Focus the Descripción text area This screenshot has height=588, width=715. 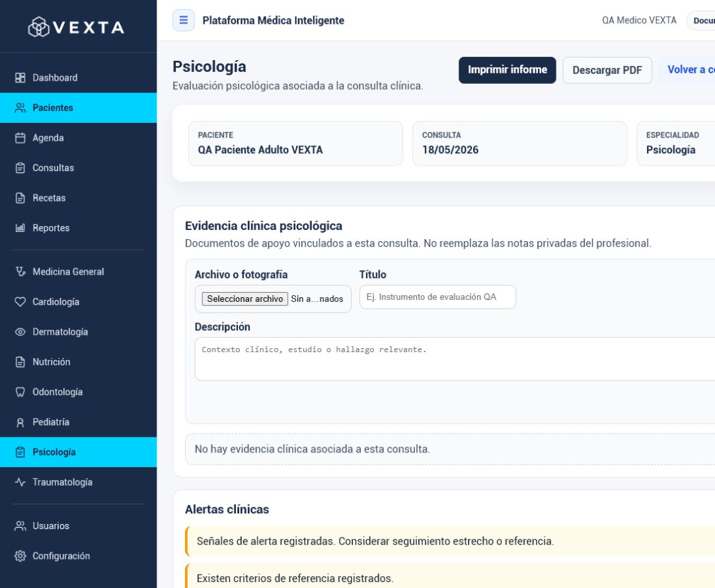[455, 359]
